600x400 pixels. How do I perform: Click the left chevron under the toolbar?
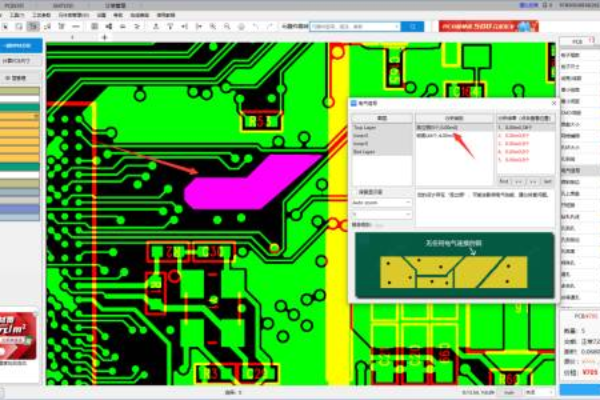72,38
